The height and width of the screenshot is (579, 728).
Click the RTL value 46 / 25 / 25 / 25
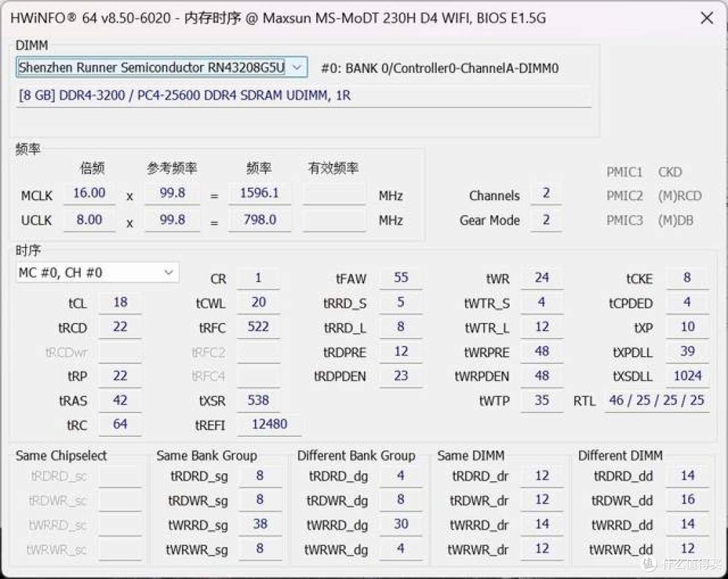tap(657, 400)
